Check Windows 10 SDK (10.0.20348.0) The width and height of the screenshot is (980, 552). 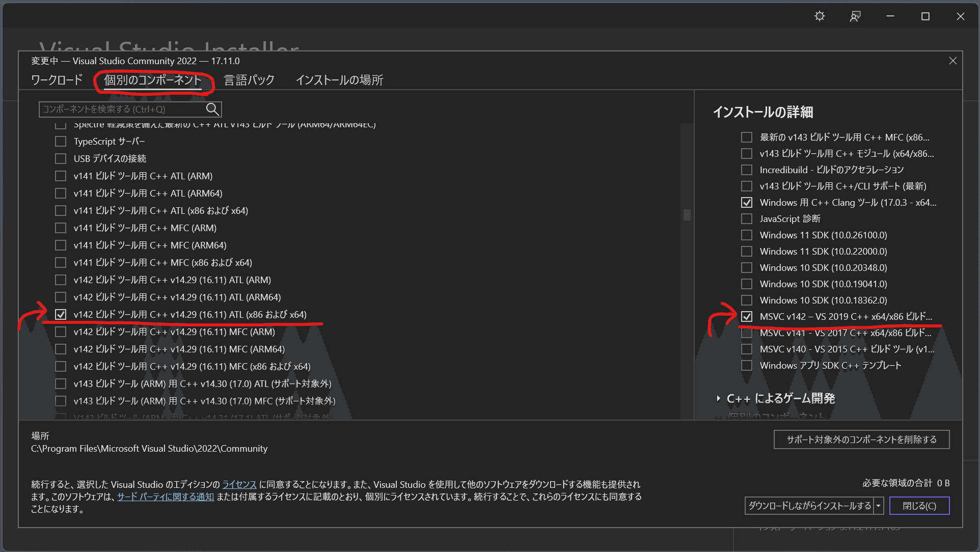[747, 267]
